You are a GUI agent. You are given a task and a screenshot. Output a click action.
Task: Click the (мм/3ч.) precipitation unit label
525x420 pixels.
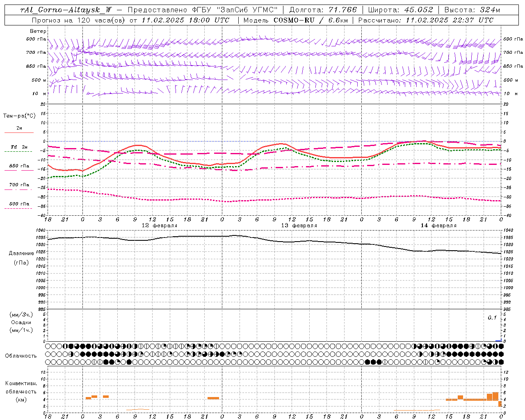(21, 315)
